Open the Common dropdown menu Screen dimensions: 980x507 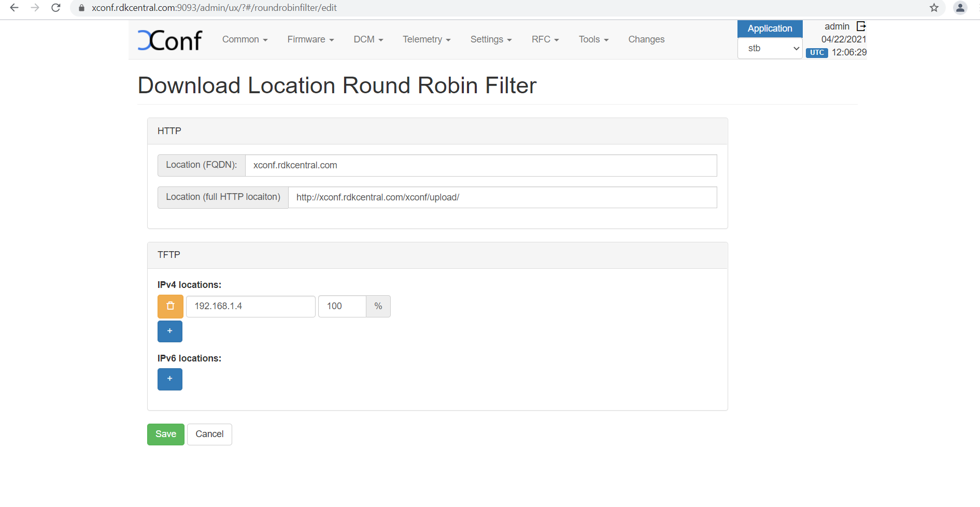pyautogui.click(x=245, y=39)
